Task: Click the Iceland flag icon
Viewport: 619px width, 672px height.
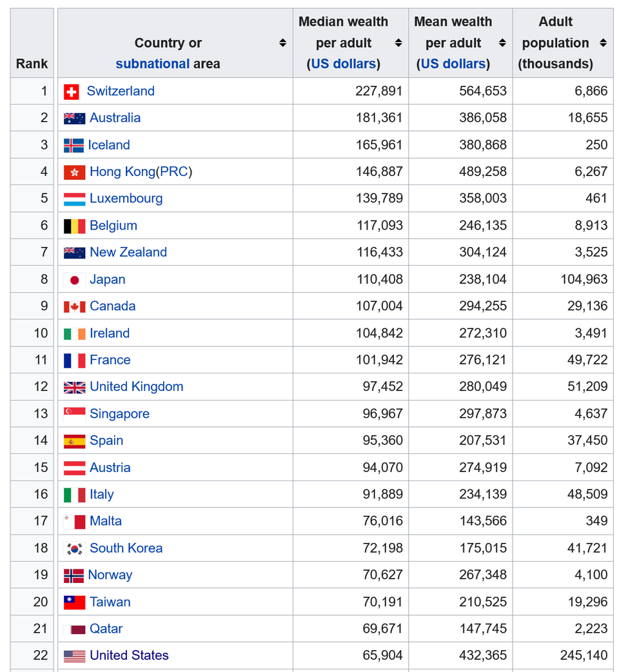Action: tap(74, 146)
